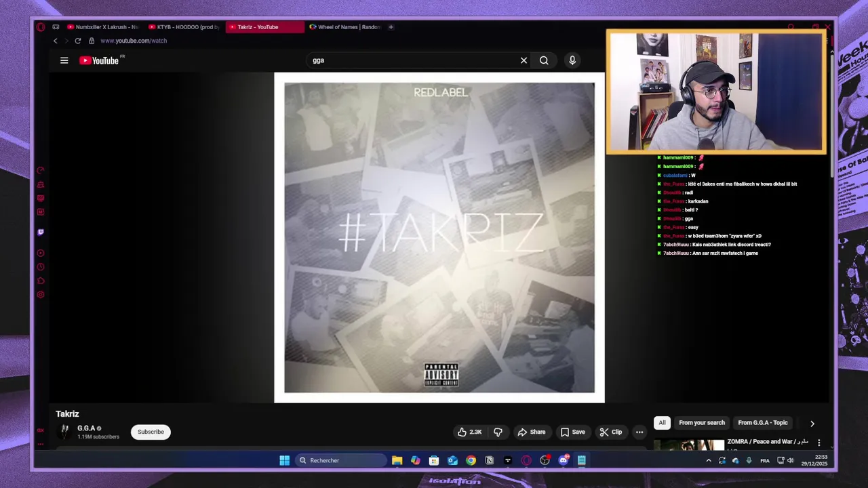Open the Twitch panel in Opera sidebar

tap(41, 232)
